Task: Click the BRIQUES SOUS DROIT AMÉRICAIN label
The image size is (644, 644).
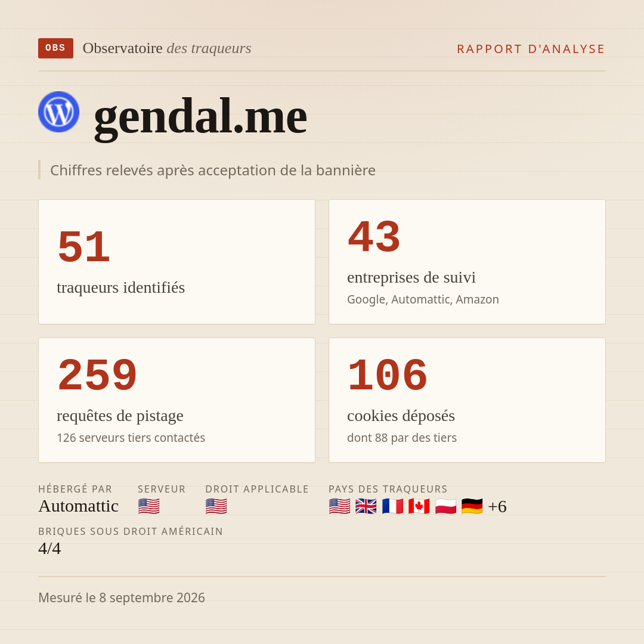Action: [131, 531]
